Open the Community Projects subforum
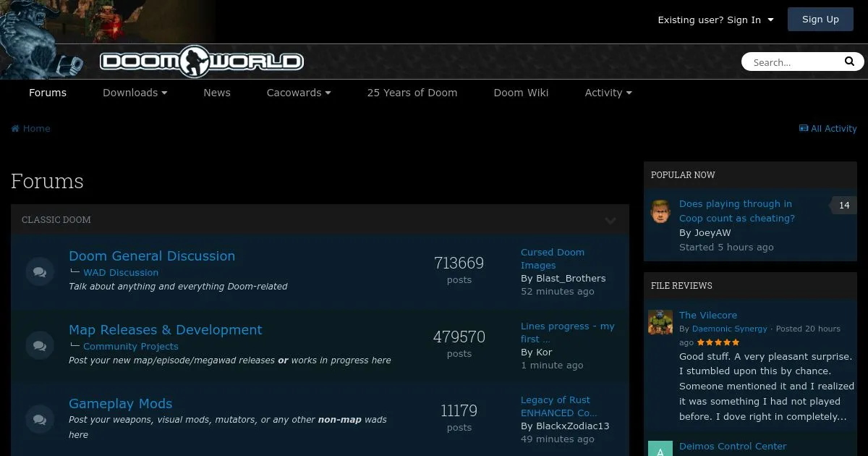The image size is (868, 456). pos(131,347)
